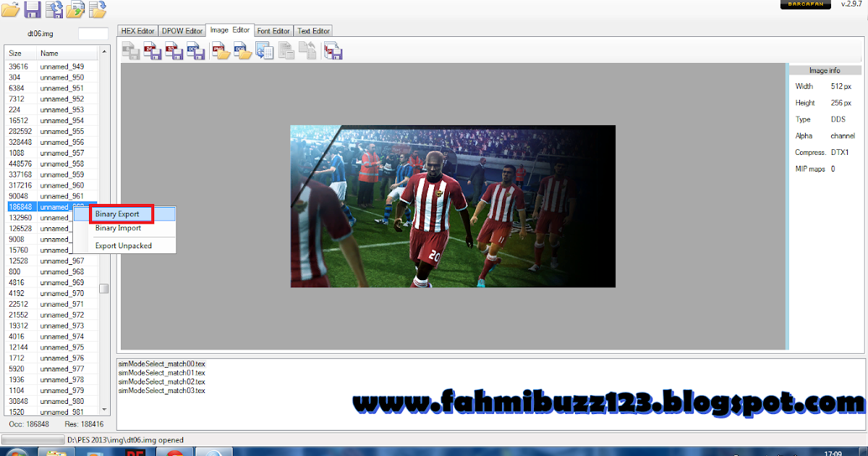Click the greyed-out pages icon with arrow
The image size is (868, 456).
pos(308,51)
